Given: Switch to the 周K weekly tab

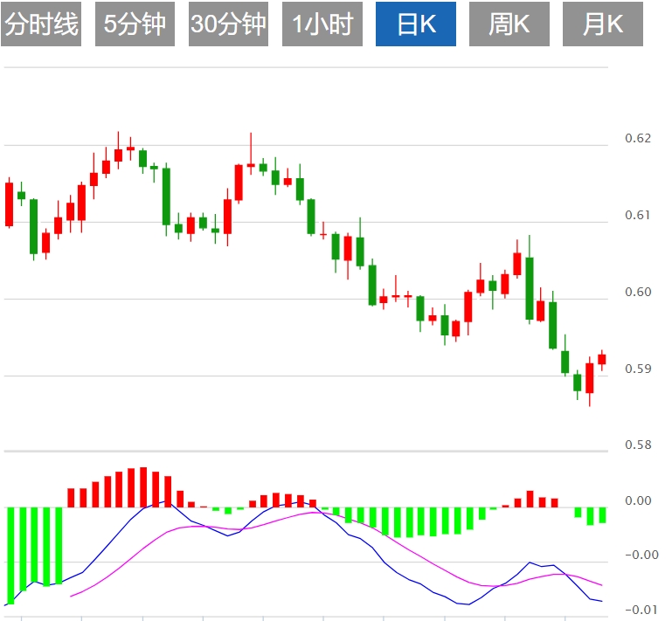Looking at the screenshot, I should [509, 24].
